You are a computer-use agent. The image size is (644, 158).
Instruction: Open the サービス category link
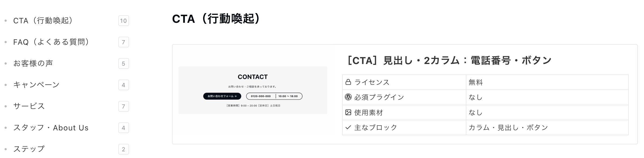click(29, 106)
